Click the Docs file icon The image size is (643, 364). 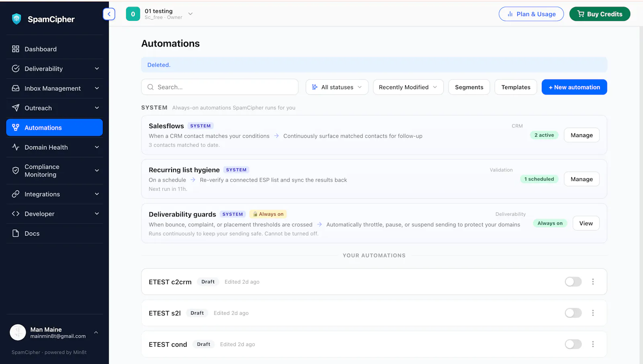tap(16, 233)
